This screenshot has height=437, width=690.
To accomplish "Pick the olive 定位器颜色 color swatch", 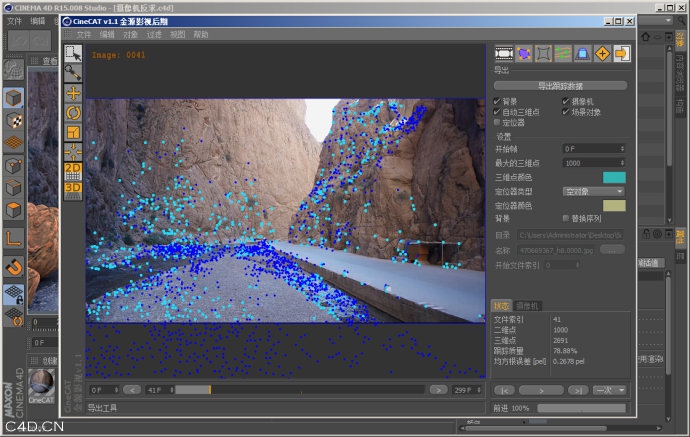I will tap(614, 206).
